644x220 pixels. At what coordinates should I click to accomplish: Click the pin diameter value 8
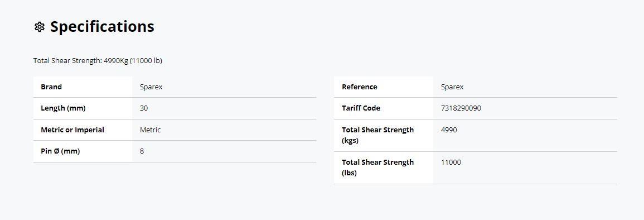coord(142,151)
